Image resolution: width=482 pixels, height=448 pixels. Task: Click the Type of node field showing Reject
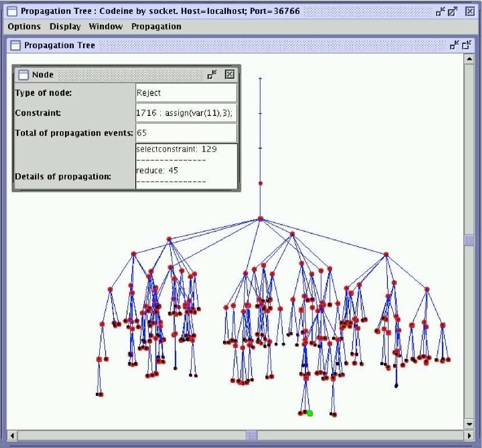pyautogui.click(x=186, y=93)
